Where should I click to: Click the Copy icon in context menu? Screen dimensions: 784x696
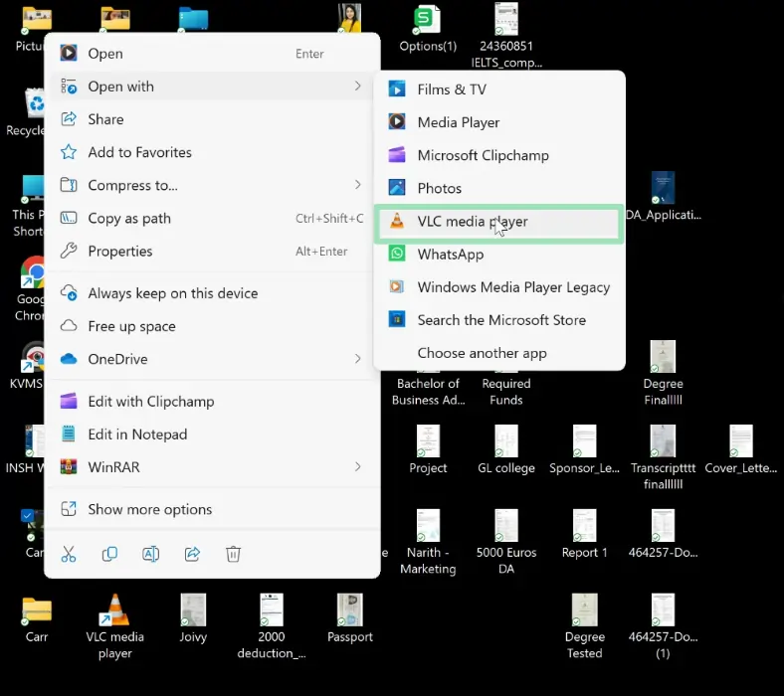(x=109, y=554)
